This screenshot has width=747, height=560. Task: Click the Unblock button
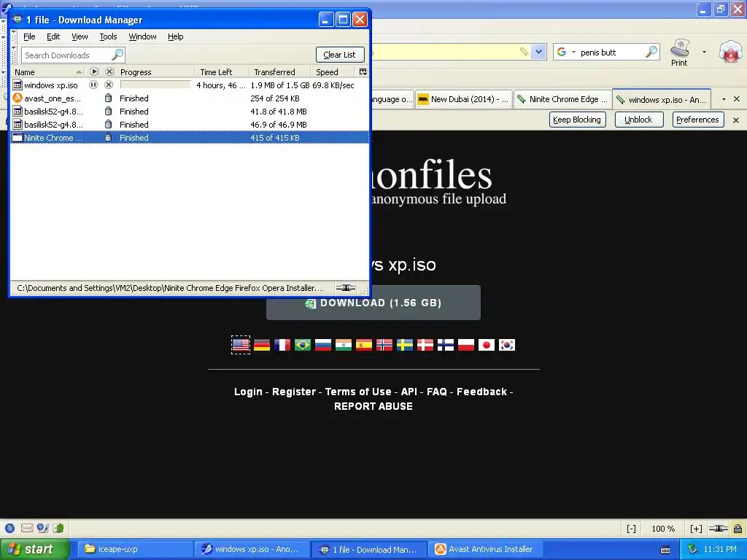(x=639, y=120)
